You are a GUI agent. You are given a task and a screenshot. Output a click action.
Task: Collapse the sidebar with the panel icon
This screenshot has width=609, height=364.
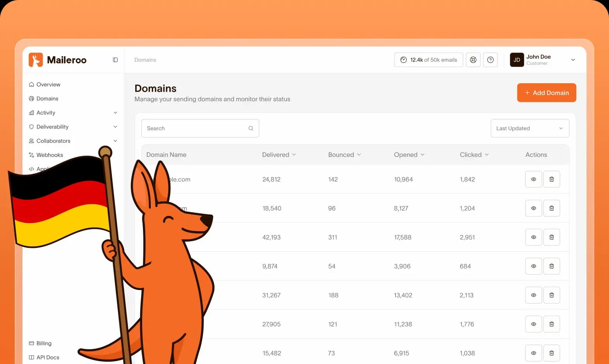pos(115,60)
